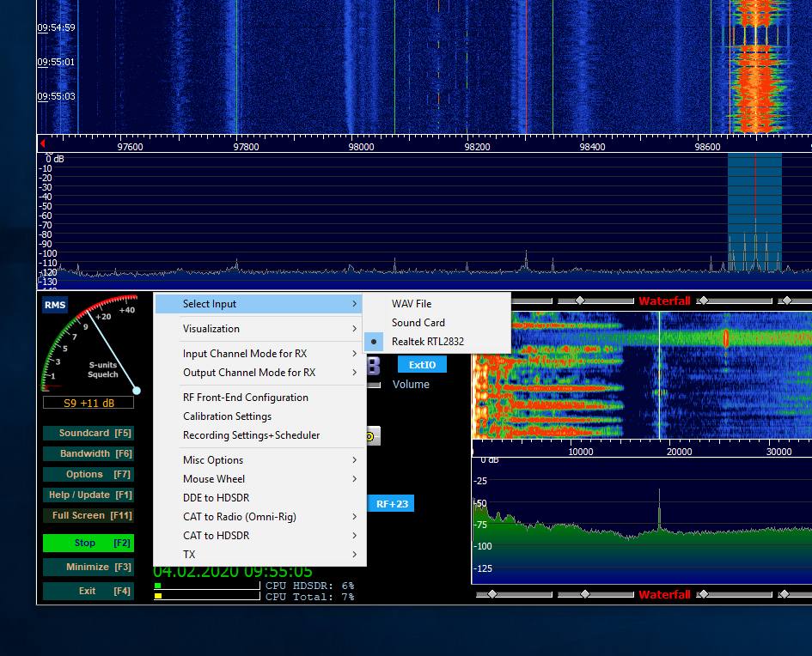
Task: Click the RF+23 gain indicator
Action: pos(391,504)
